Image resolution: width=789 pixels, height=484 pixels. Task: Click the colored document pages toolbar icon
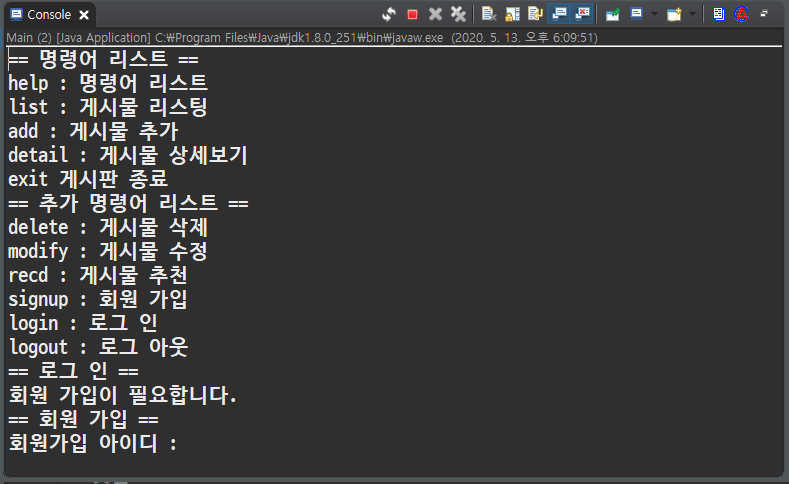pos(719,14)
